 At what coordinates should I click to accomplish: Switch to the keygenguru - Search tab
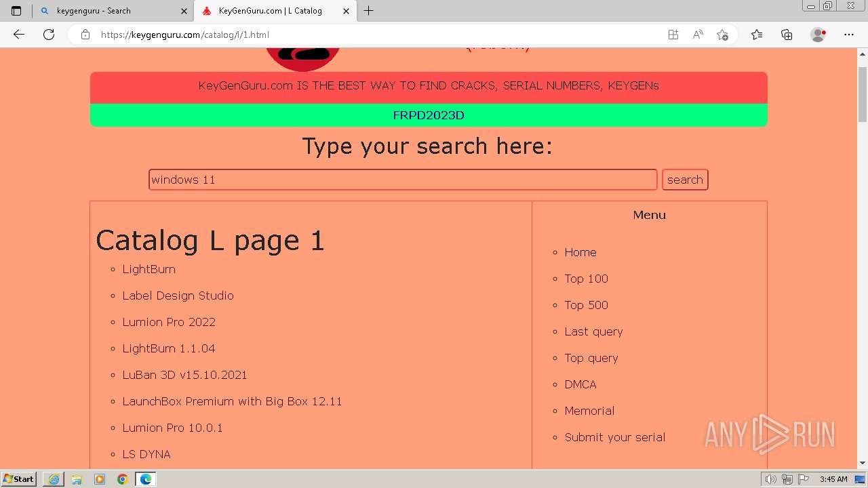(x=113, y=11)
